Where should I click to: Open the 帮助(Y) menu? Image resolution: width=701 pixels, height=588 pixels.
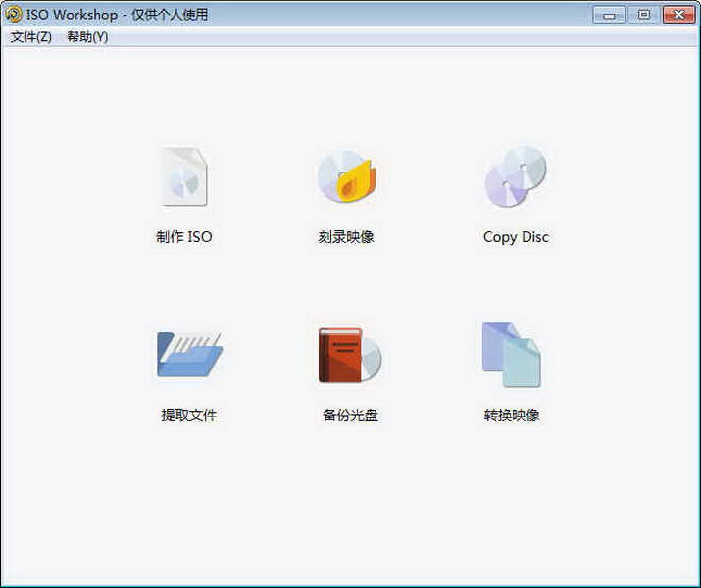[87, 37]
